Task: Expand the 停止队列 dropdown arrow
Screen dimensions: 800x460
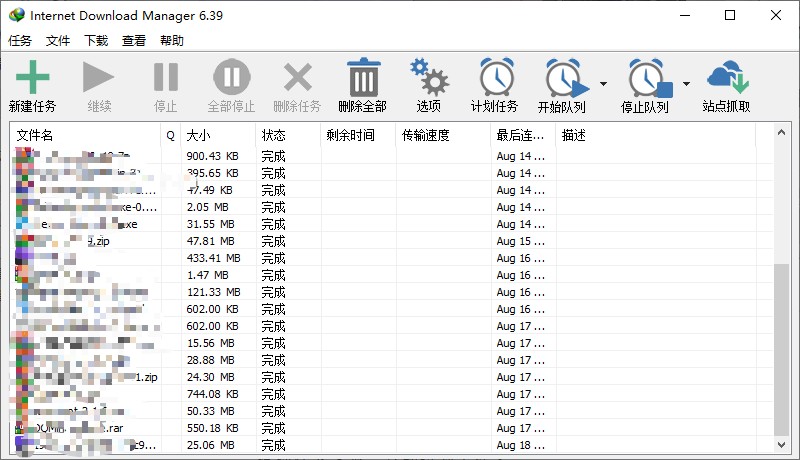Action: (x=687, y=84)
